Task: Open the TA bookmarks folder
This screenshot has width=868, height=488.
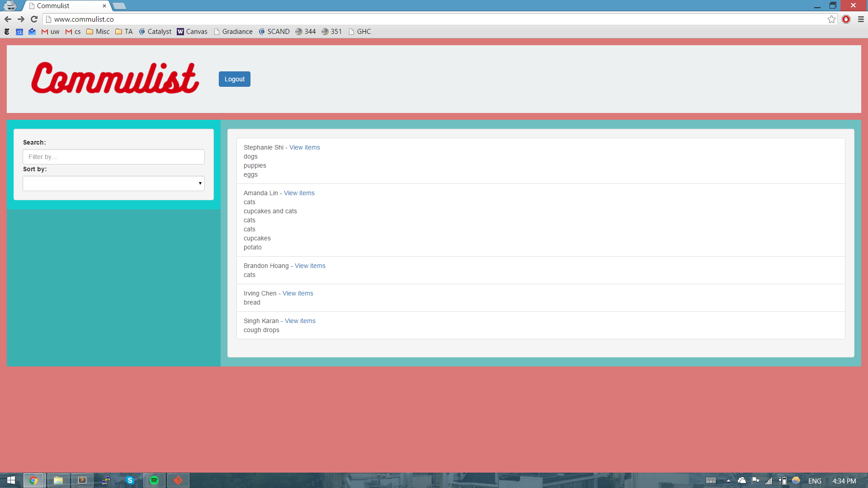Action: coord(124,32)
